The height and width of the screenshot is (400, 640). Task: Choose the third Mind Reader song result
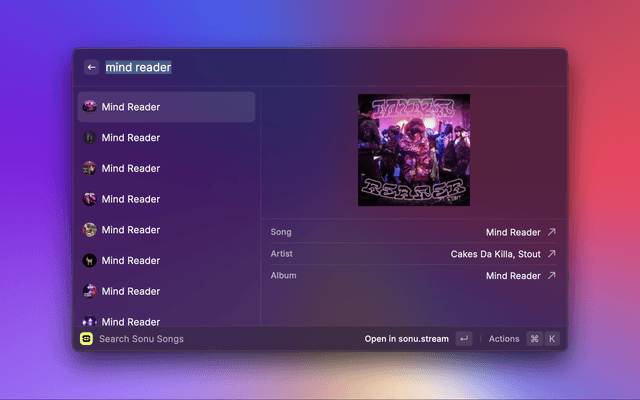[166, 168]
